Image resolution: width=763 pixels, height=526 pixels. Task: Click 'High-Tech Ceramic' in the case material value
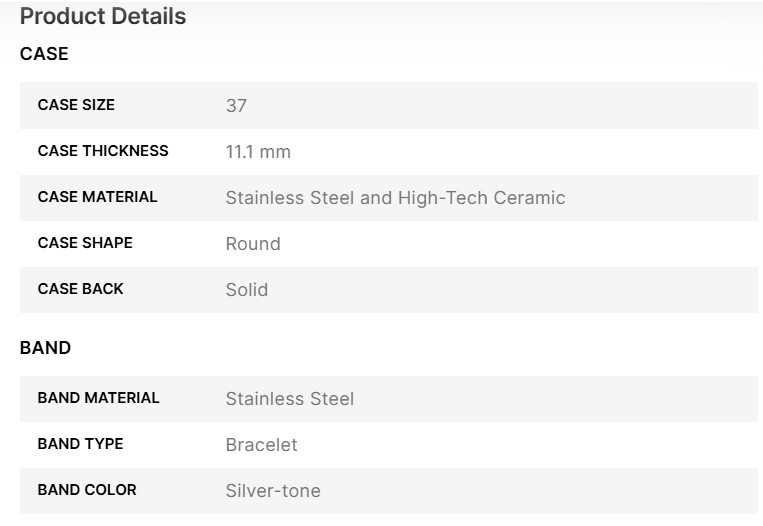tap(481, 198)
